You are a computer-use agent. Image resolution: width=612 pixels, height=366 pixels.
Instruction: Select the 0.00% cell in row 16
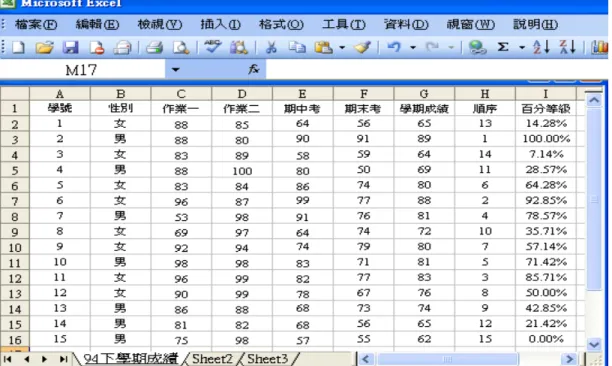coord(546,339)
